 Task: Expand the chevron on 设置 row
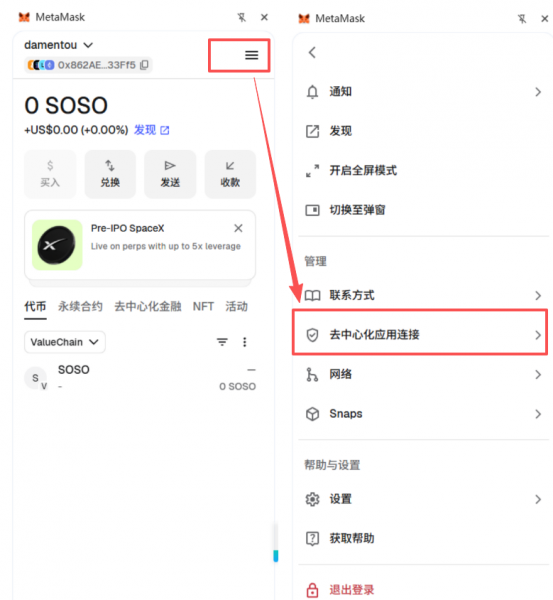click(x=538, y=499)
